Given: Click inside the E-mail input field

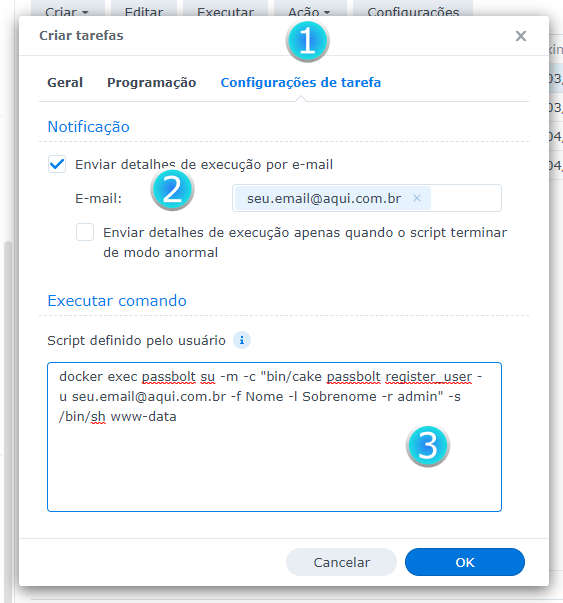Looking at the screenshot, I should pos(465,198).
